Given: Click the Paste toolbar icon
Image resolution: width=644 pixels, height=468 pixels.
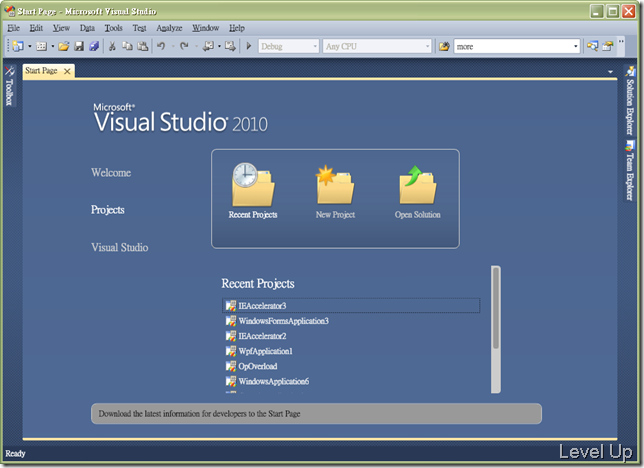Looking at the screenshot, I should pyautogui.click(x=143, y=46).
